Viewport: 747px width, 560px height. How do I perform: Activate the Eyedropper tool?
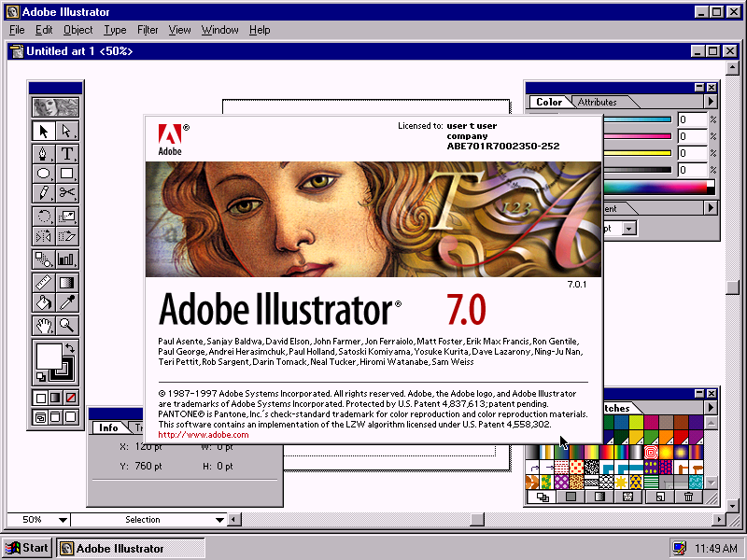[x=67, y=302]
